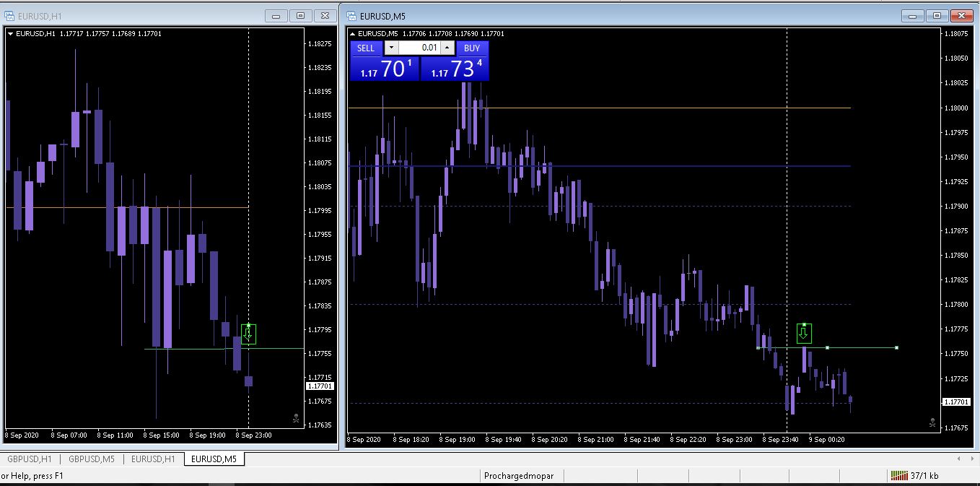The width and height of the screenshot is (980, 486).
Task: Select the EURUSD,M5 chart tab
Action: pyautogui.click(x=214, y=459)
